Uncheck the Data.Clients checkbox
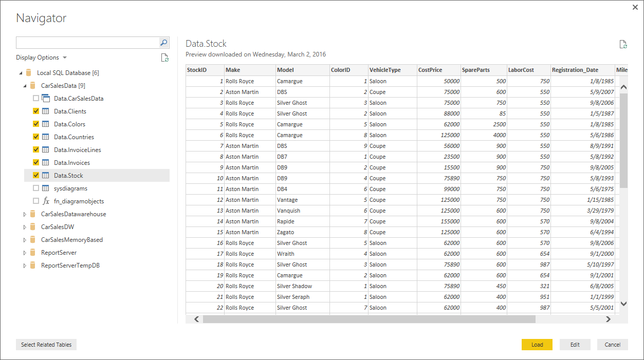644x360 pixels. pyautogui.click(x=36, y=111)
